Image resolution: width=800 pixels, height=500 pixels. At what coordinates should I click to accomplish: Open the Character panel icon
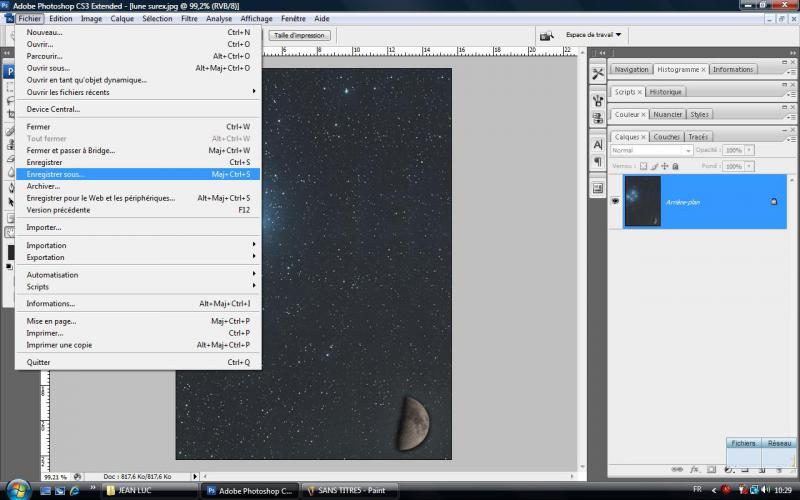[597, 145]
